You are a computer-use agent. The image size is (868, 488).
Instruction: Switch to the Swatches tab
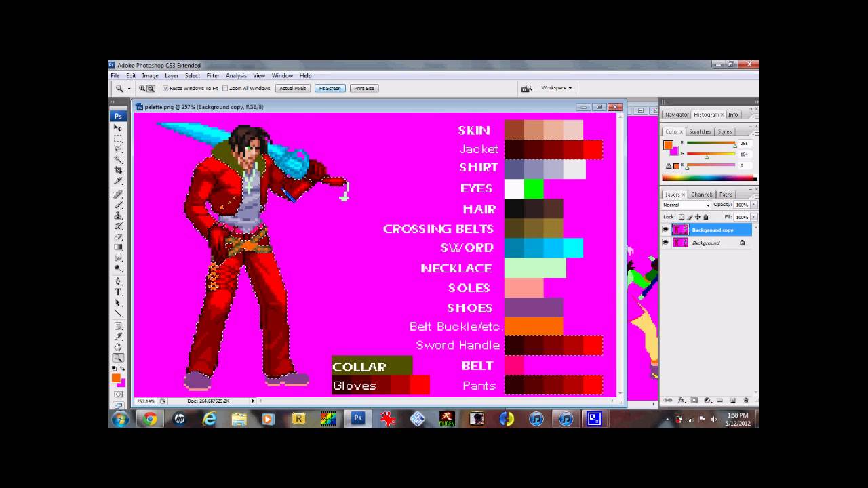[700, 131]
